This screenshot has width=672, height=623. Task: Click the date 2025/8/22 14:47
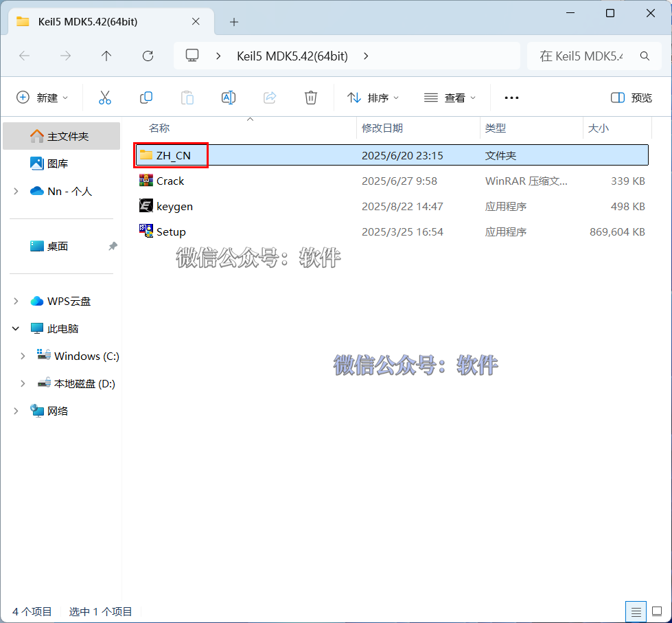coord(402,206)
